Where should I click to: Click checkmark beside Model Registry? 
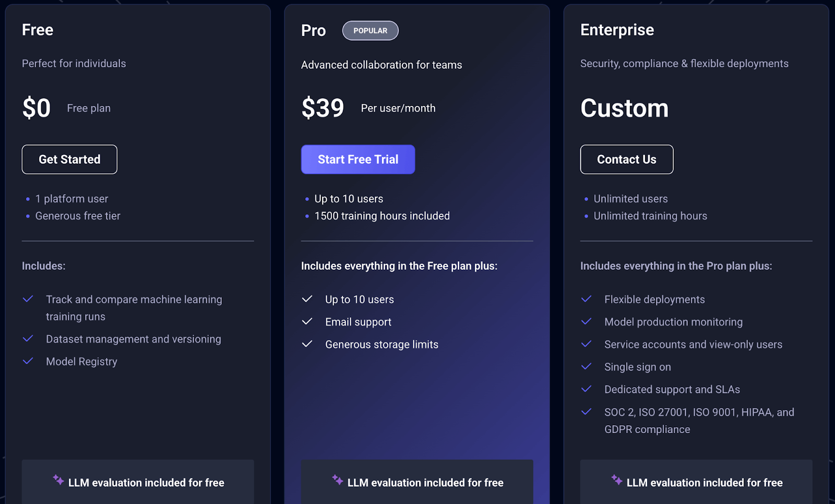click(28, 361)
